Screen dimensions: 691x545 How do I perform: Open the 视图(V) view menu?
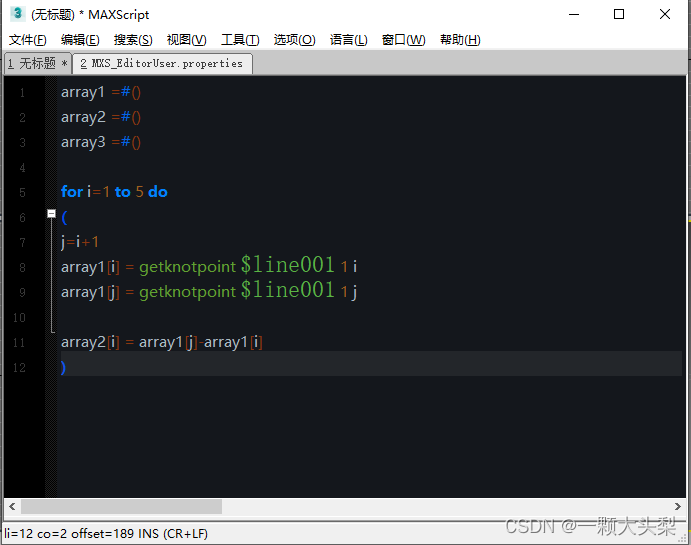coord(186,40)
